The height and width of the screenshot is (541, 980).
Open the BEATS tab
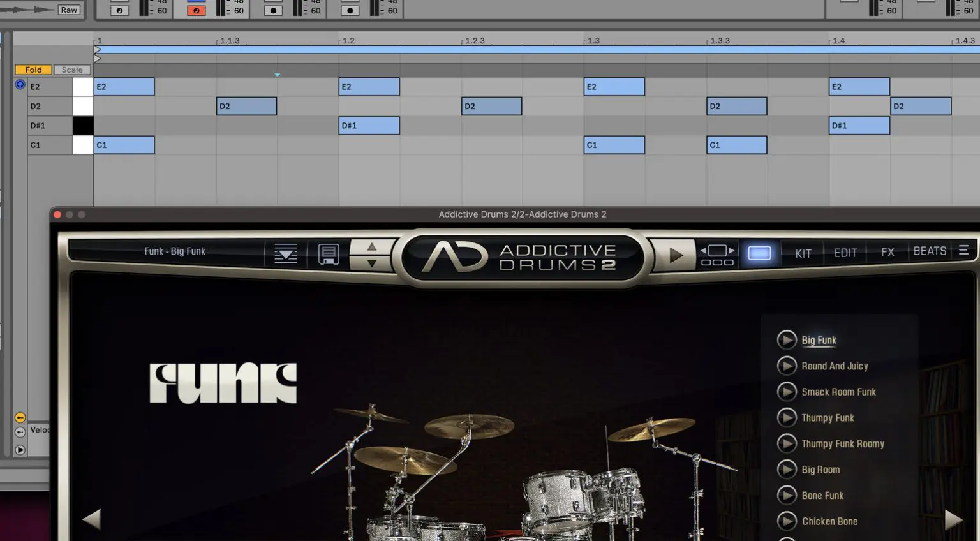click(x=929, y=251)
